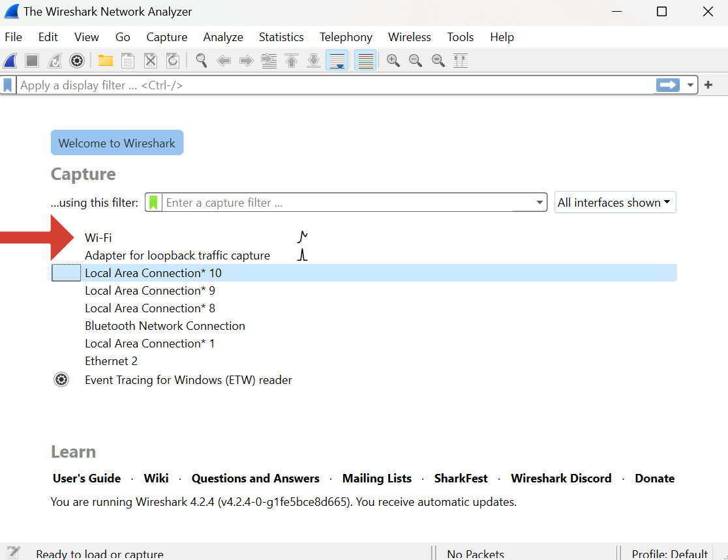
Task: Add a display filter button plus icon
Action: click(708, 85)
